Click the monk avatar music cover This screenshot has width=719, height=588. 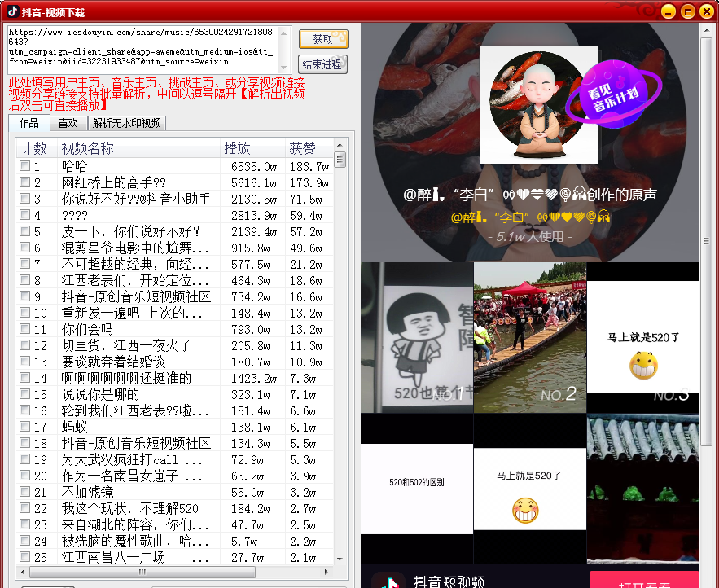coord(539,104)
